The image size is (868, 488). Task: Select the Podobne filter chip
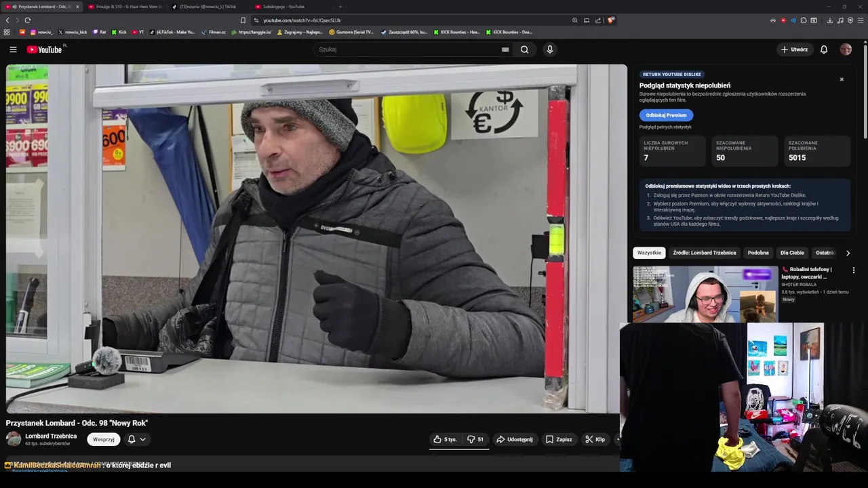[758, 253]
